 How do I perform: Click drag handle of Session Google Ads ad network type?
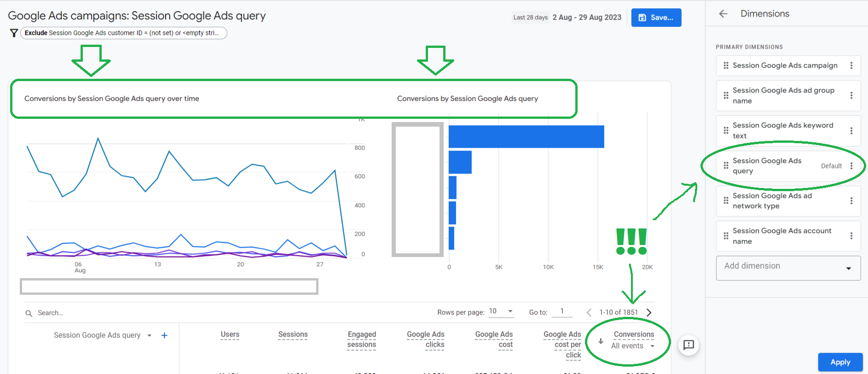[726, 201]
